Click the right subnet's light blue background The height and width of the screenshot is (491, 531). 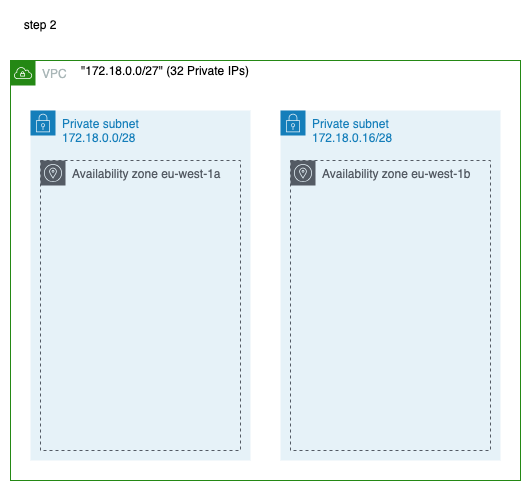pos(390,455)
